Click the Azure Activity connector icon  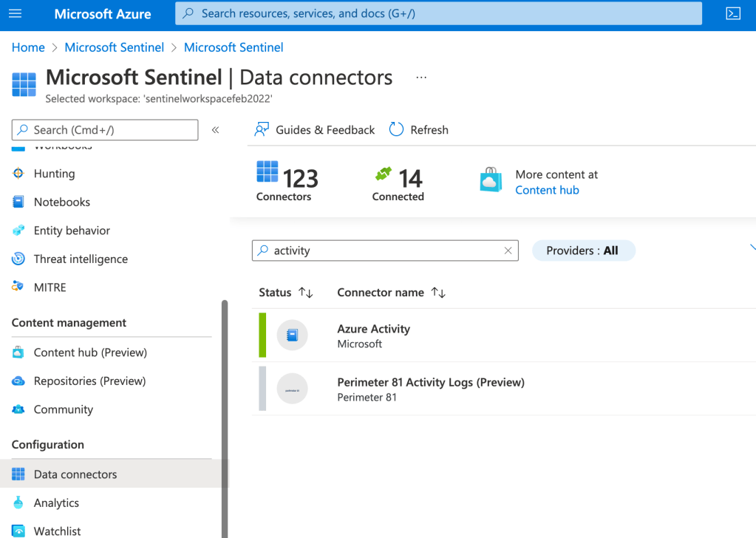(292, 336)
